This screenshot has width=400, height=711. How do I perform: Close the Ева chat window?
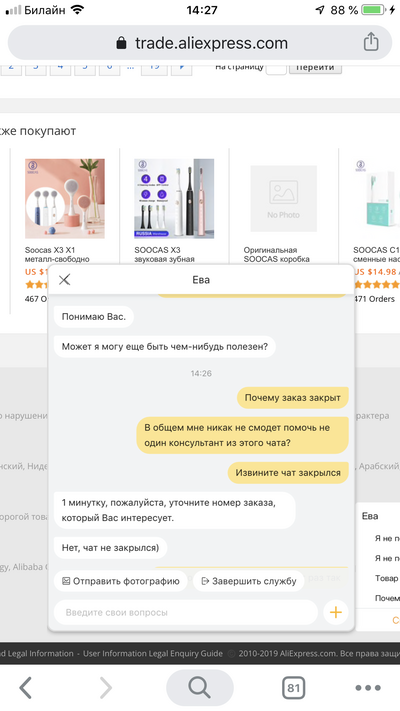tap(64, 279)
